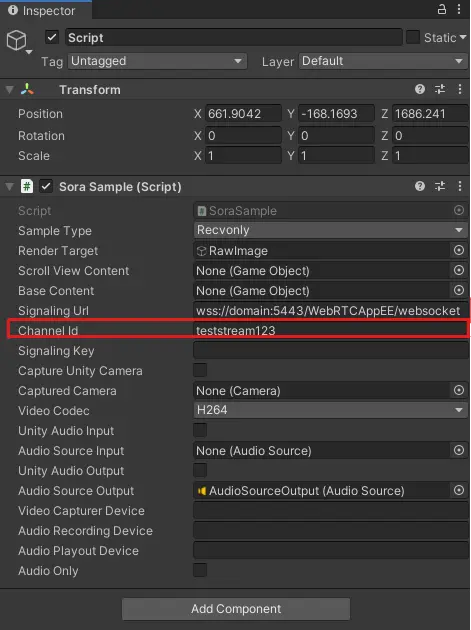Open Sample Type dropdown showing Recvonly
The image size is (471, 630).
(330, 230)
